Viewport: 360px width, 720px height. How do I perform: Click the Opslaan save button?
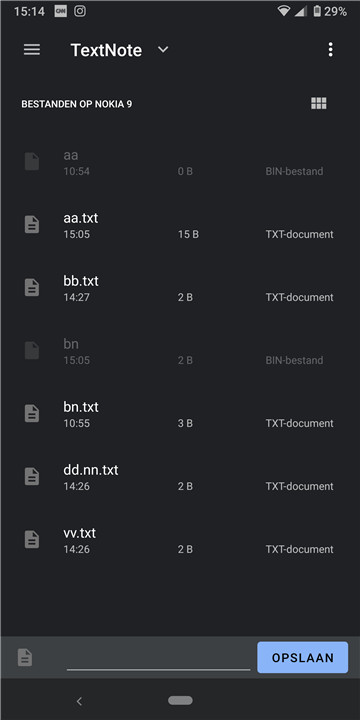point(303,658)
